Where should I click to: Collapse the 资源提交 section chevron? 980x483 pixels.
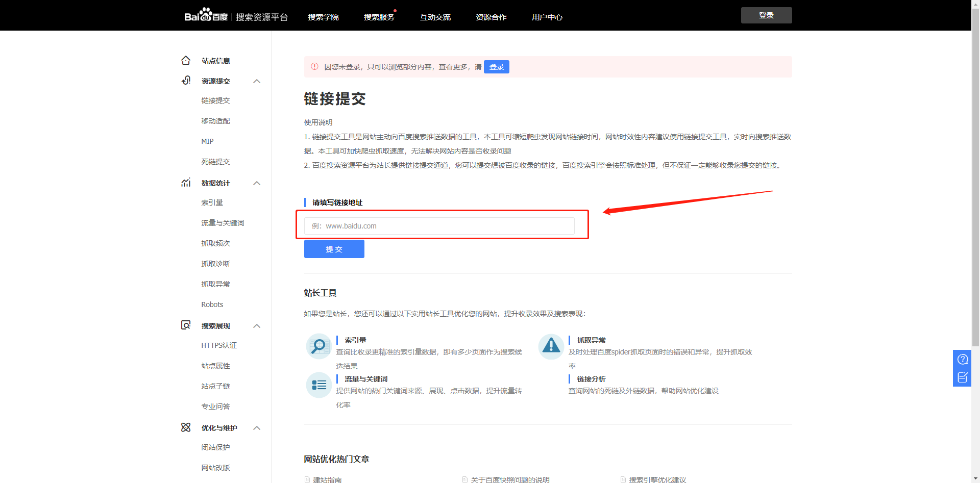257,81
